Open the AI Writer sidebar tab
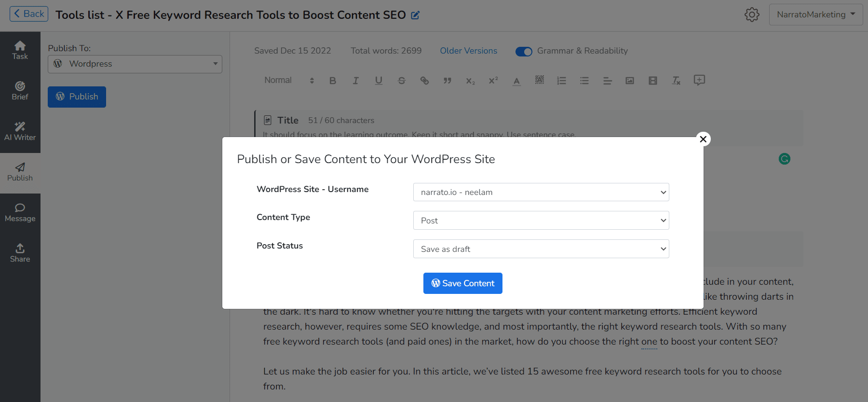Image resolution: width=868 pixels, height=402 pixels. [x=20, y=132]
